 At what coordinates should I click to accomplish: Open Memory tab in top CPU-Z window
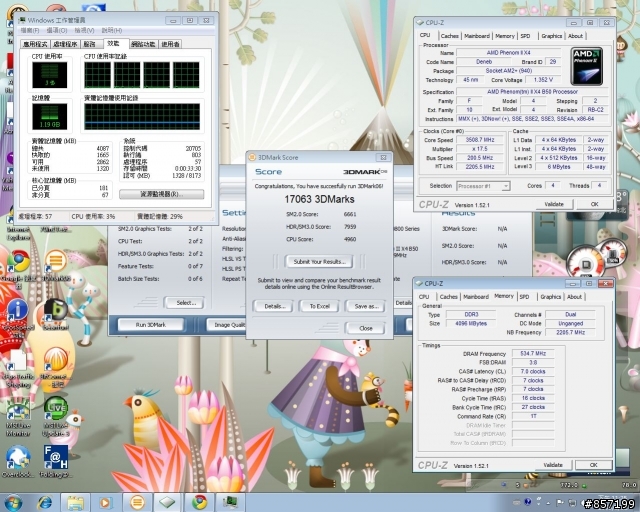[505, 36]
